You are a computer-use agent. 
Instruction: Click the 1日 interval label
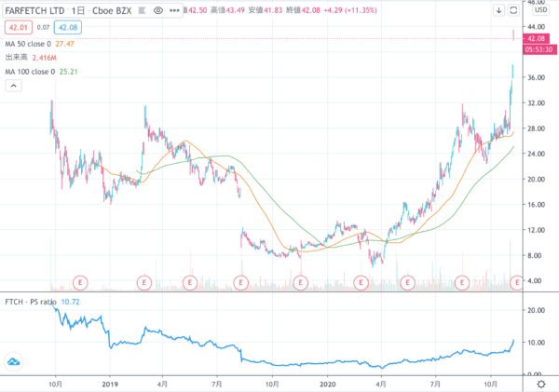tap(77, 10)
